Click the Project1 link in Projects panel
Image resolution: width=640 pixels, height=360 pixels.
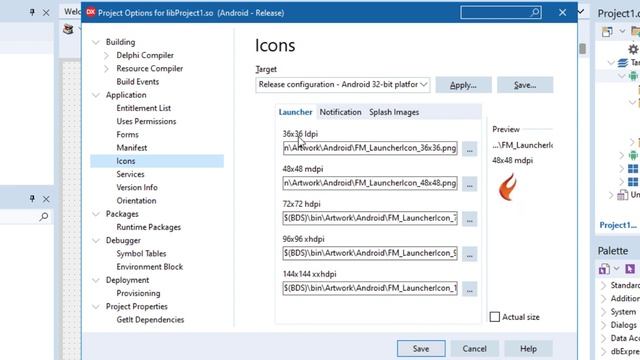click(618, 225)
